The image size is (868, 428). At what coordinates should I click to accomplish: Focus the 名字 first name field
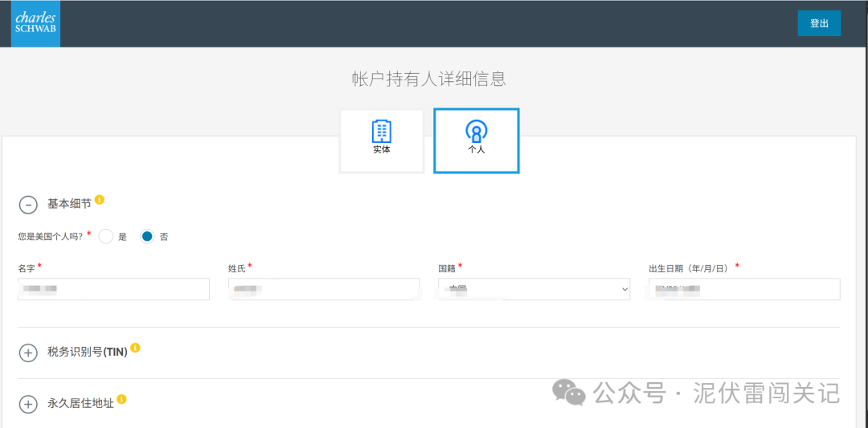[x=113, y=289]
